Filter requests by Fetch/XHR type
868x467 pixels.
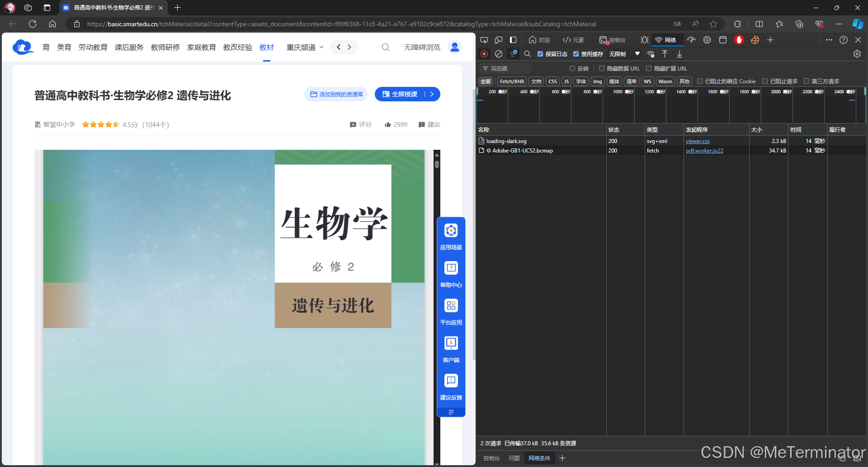(x=512, y=81)
